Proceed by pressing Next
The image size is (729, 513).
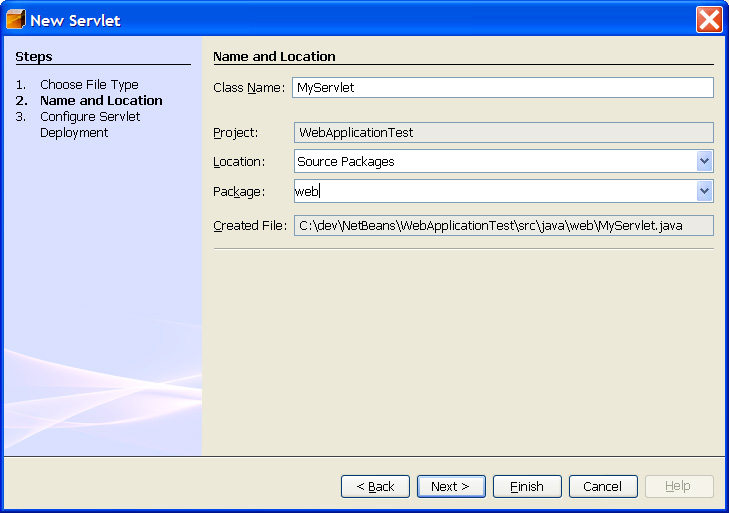[451, 486]
